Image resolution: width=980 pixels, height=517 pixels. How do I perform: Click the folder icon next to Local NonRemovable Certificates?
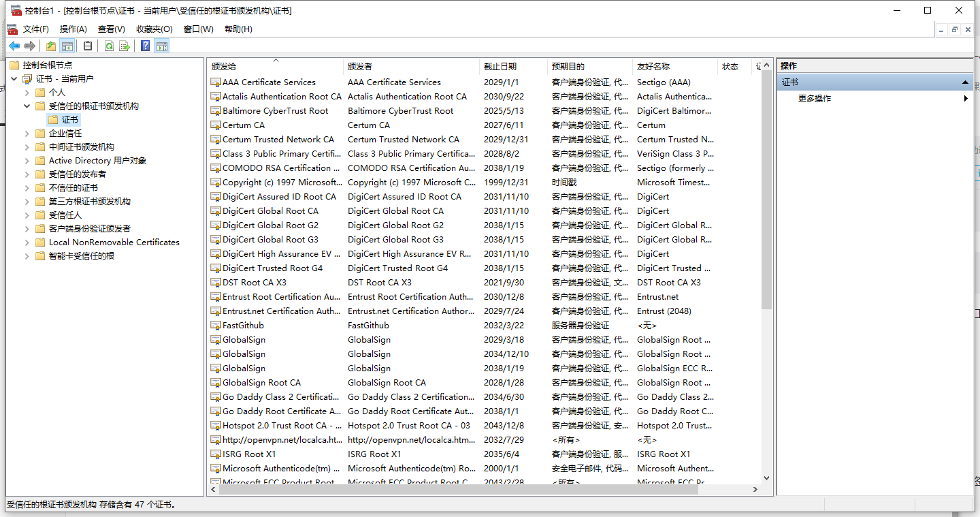[x=40, y=242]
